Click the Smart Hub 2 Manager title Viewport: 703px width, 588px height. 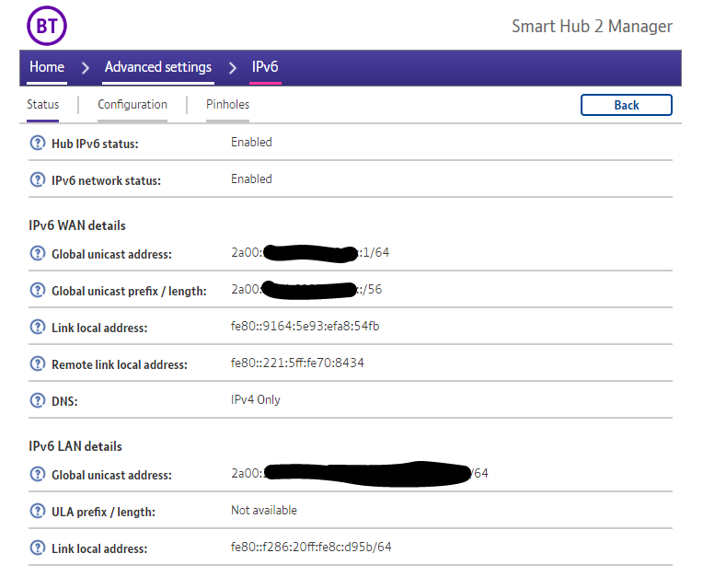pyautogui.click(x=592, y=26)
